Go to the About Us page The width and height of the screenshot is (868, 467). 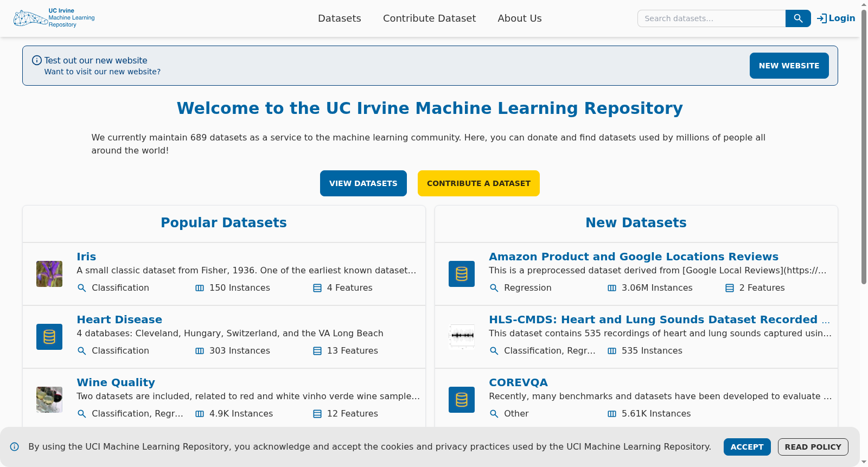(x=520, y=18)
